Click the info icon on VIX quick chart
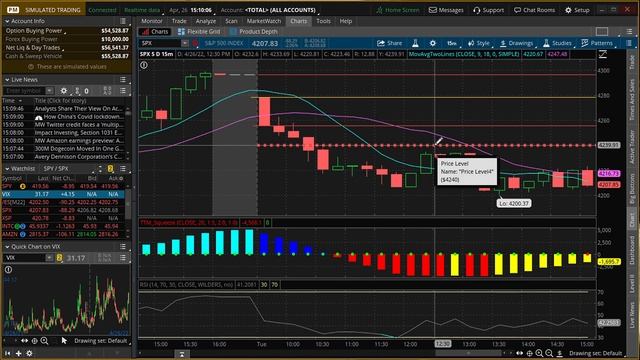 coord(8,269)
